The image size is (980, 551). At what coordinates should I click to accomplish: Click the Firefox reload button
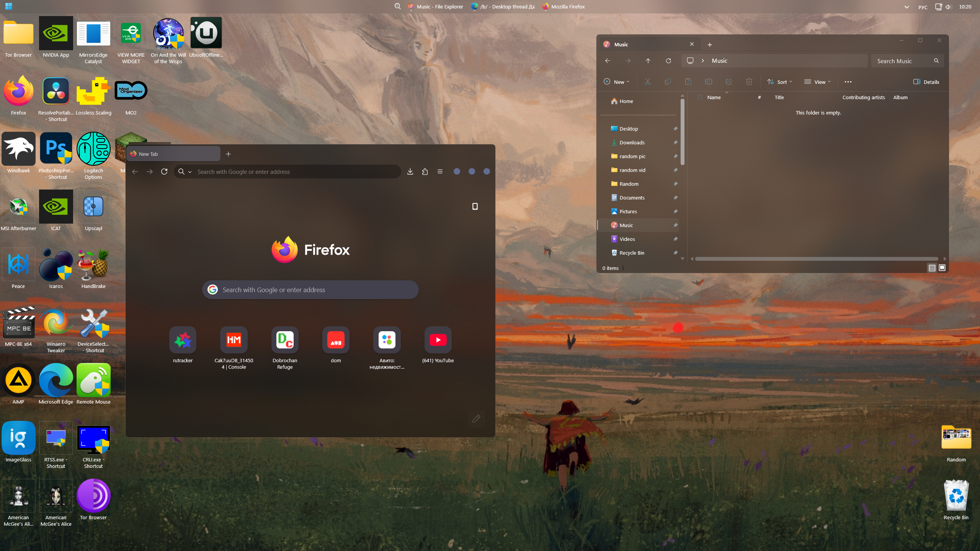164,172
